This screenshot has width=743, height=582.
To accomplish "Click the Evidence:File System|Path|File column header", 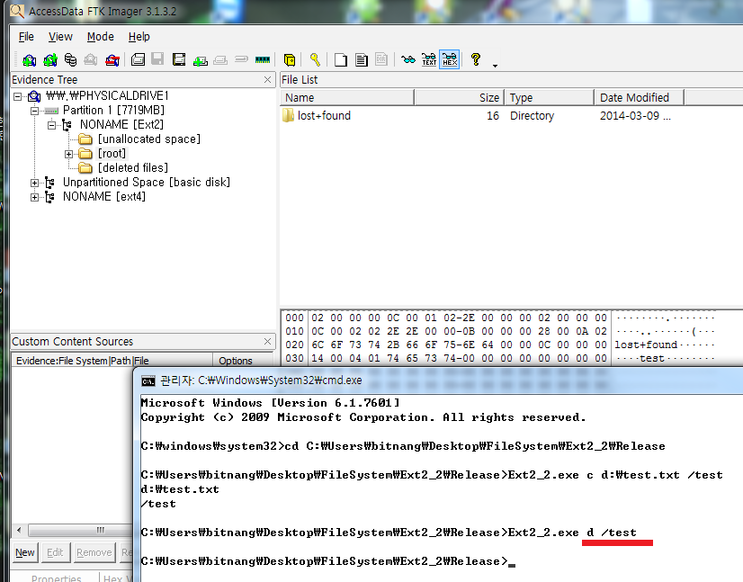I will pyautogui.click(x=112, y=361).
